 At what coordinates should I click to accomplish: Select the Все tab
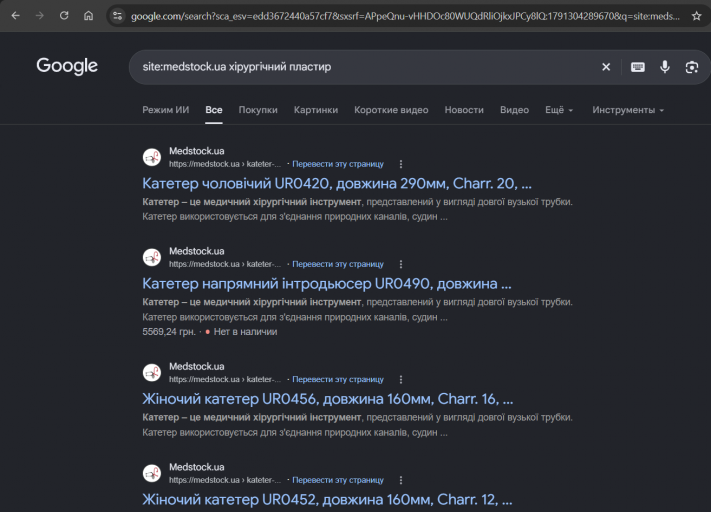[214, 110]
